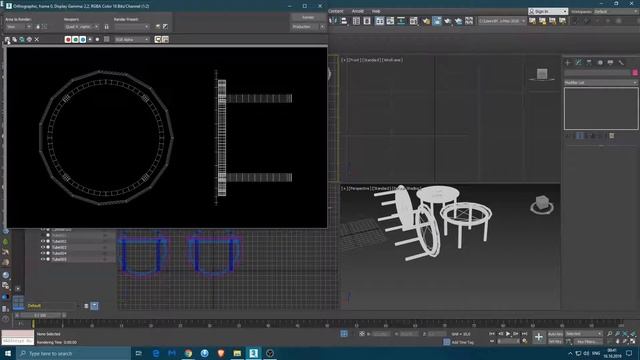Toggle visibility eye for Tube002
The width and height of the screenshot is (640, 360).
[42, 241]
